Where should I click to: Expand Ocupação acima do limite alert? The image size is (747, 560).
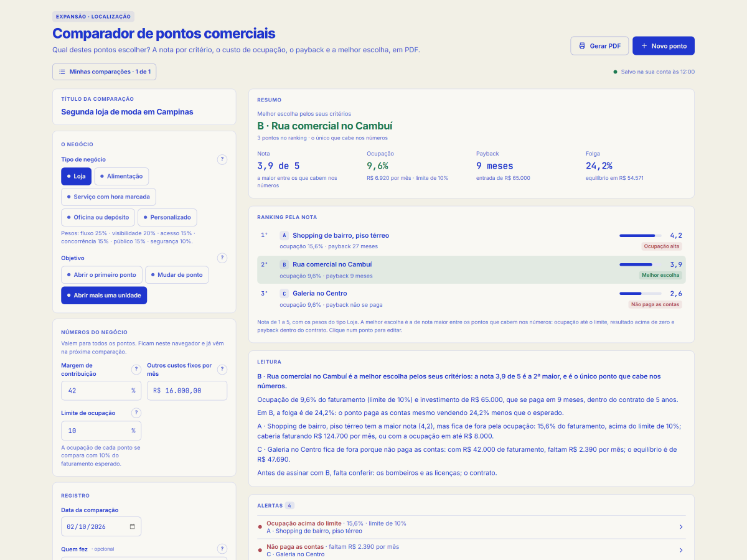[x=472, y=527]
